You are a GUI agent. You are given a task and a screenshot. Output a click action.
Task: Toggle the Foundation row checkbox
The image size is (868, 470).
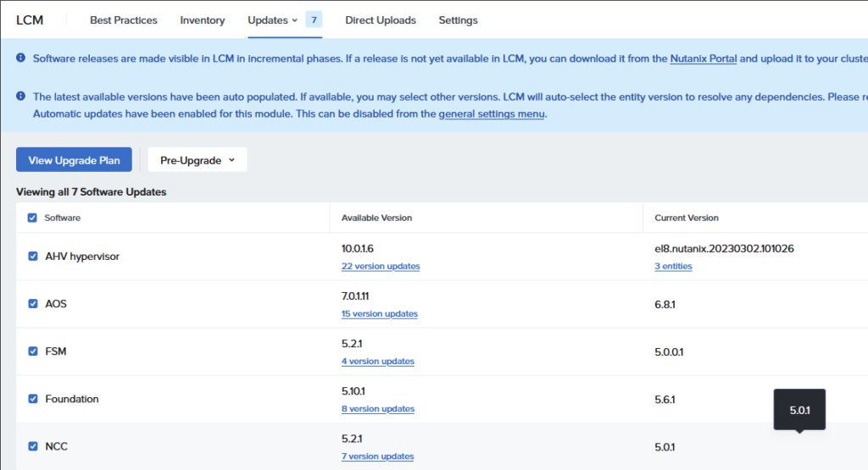click(32, 399)
